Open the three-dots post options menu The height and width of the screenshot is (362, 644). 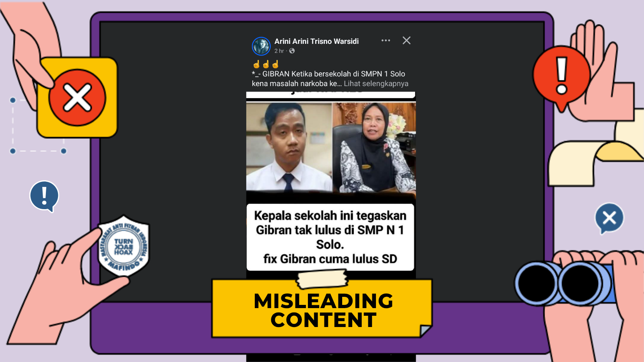pos(386,41)
